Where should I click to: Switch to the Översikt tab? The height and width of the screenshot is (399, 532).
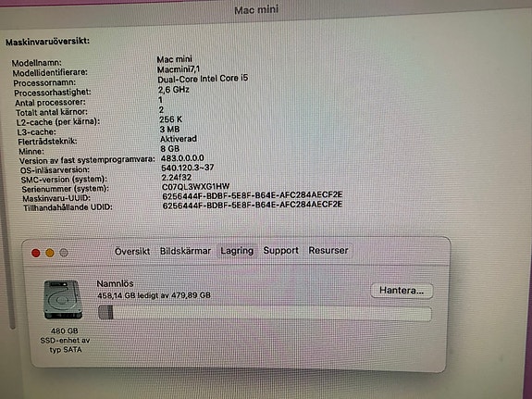click(x=132, y=251)
